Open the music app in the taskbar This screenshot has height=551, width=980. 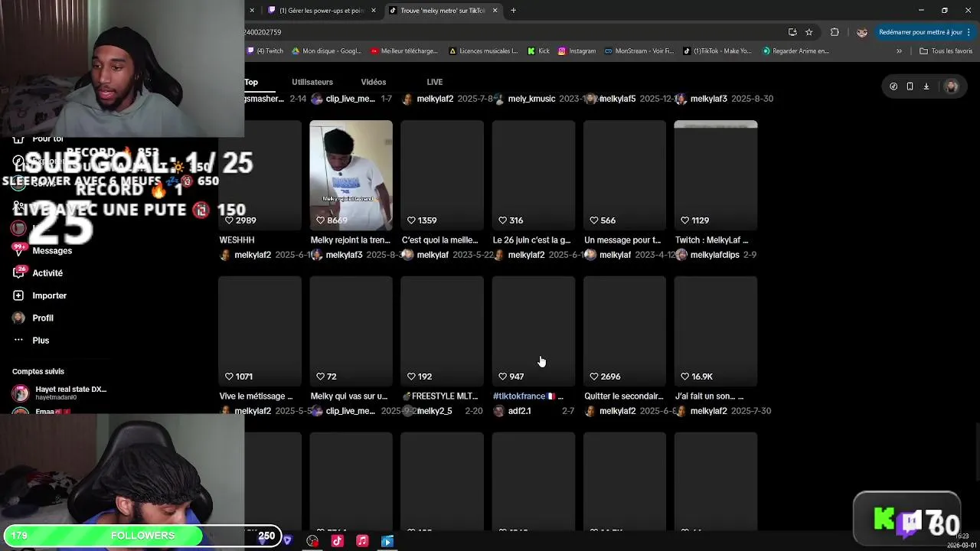tap(362, 541)
